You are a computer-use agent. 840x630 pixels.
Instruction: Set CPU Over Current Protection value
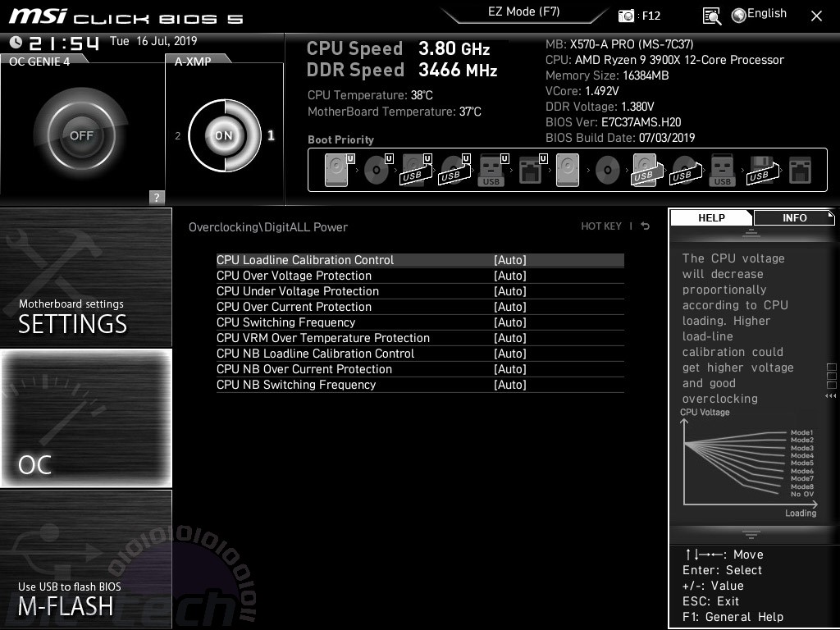pos(510,307)
